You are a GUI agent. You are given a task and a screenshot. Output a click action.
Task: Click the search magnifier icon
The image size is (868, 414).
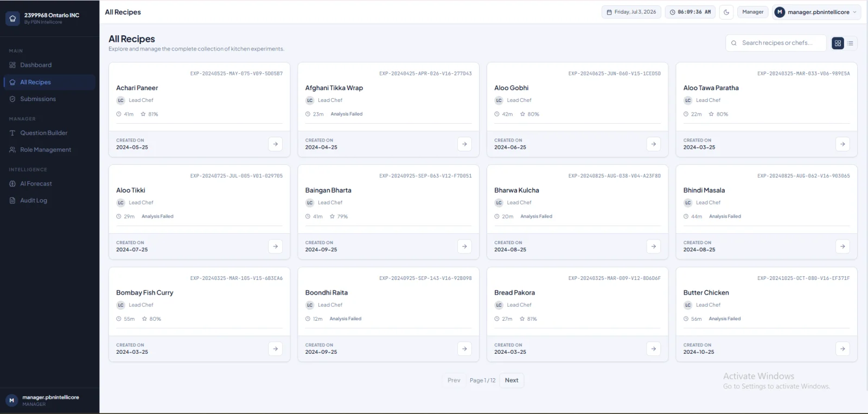pos(734,43)
